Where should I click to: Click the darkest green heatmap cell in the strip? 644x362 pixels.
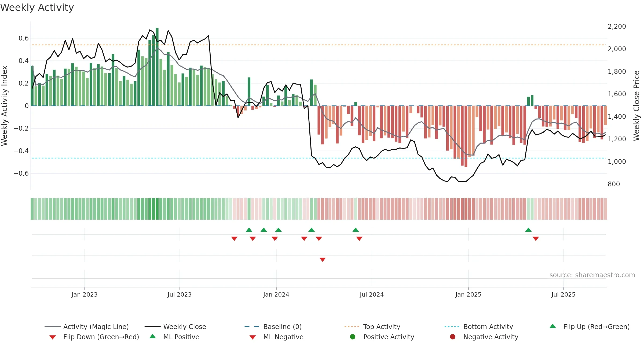pyautogui.click(x=157, y=209)
